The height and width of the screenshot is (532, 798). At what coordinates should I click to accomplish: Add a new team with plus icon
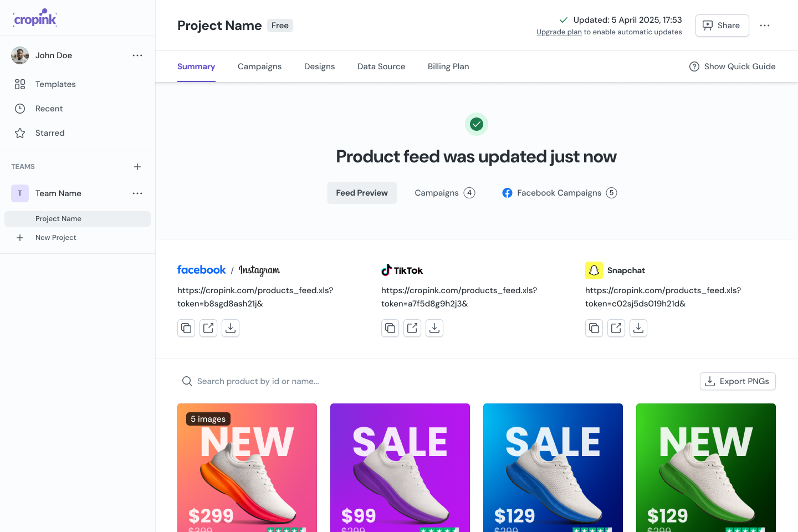[x=137, y=167]
